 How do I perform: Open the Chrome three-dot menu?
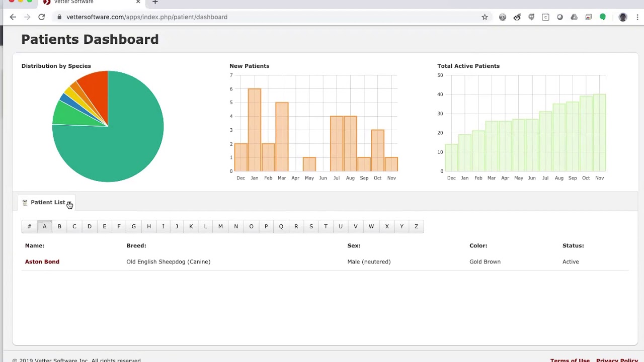coord(637,17)
